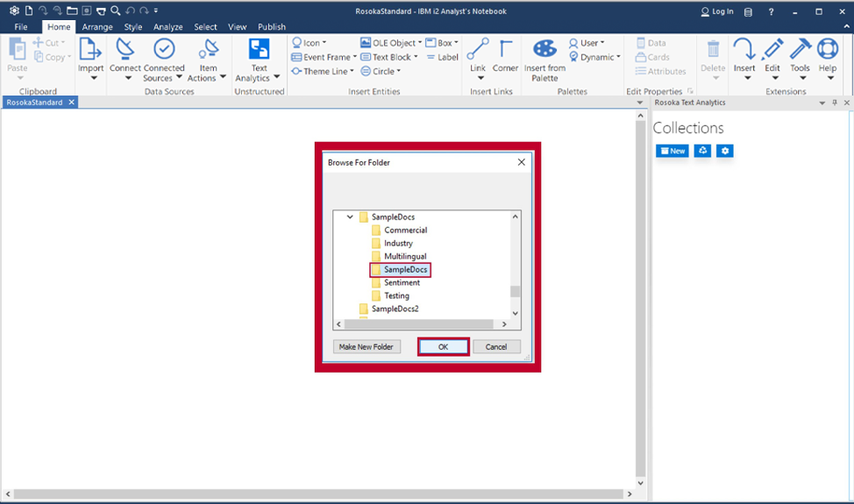Select the Corner link tool
The width and height of the screenshot is (854, 504).
pos(505,51)
